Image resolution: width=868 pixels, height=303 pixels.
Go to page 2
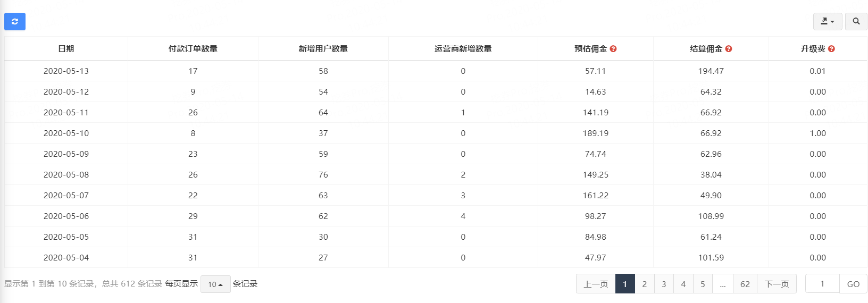coord(644,284)
